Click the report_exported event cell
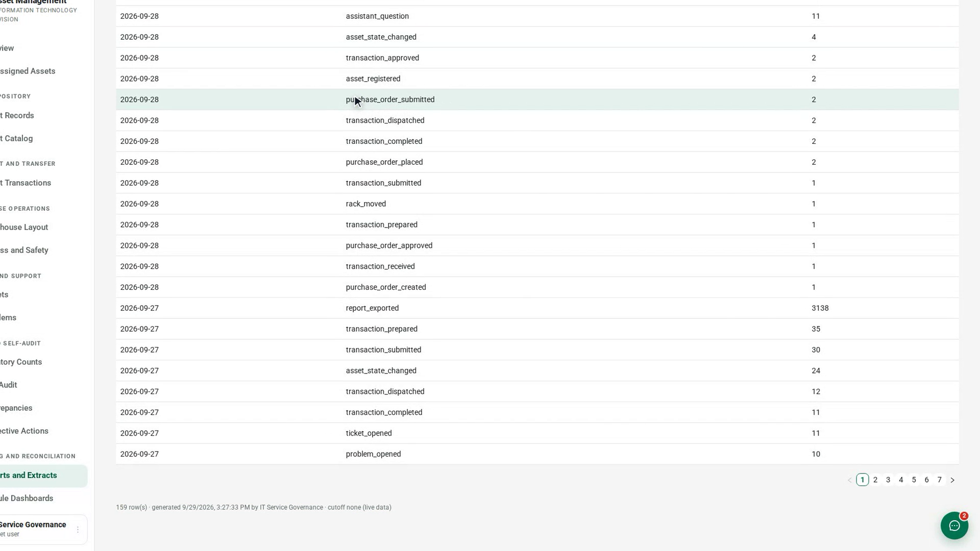Screen dimensions: 980x551 [372, 308]
